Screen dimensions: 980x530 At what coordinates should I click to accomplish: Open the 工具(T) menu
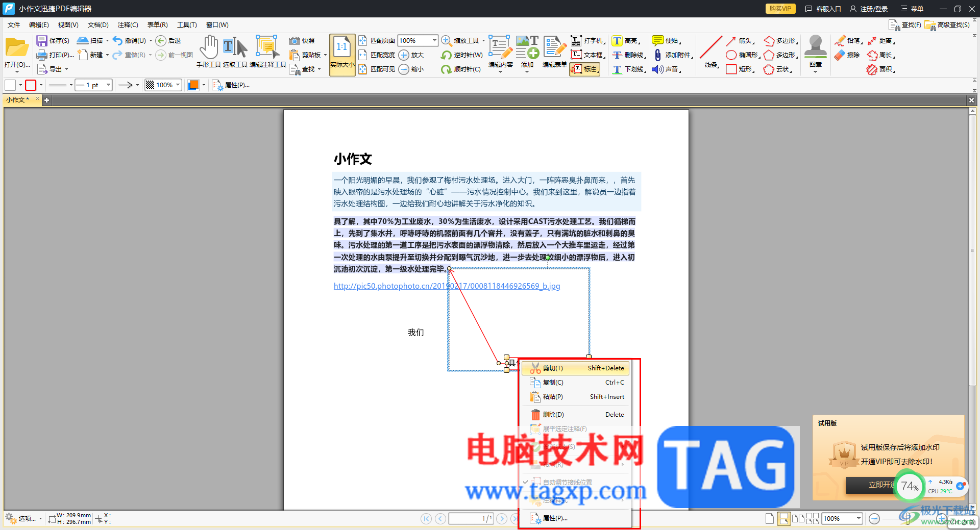[x=187, y=25]
